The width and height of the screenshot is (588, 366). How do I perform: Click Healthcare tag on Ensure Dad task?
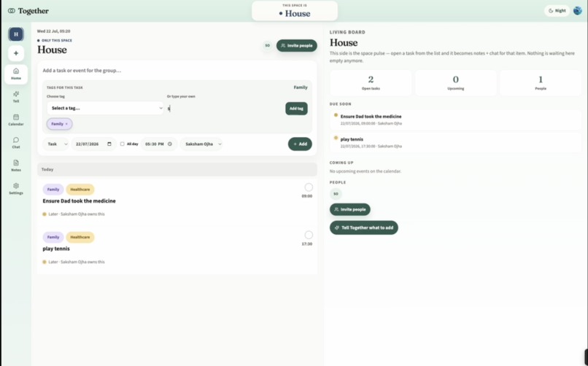(80, 190)
